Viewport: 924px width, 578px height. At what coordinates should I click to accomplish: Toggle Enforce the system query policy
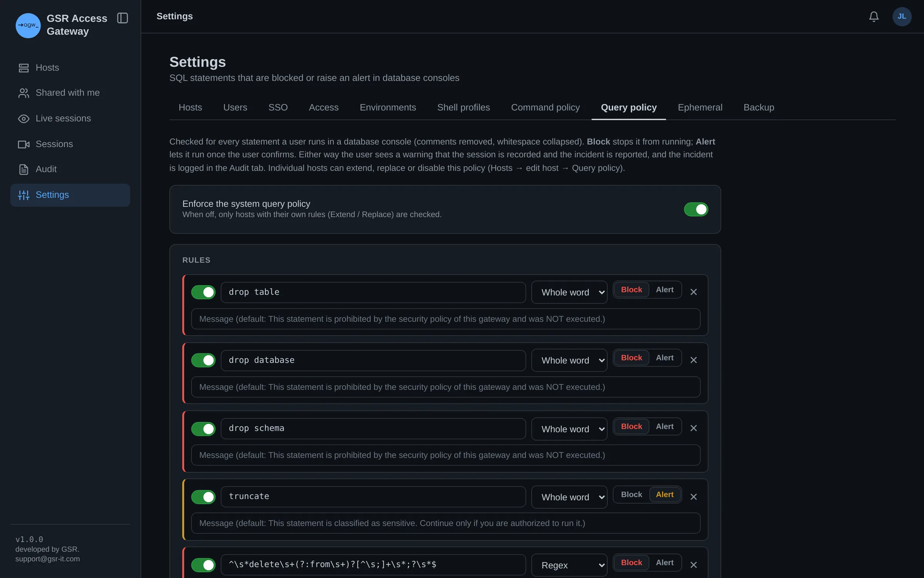coord(696,209)
